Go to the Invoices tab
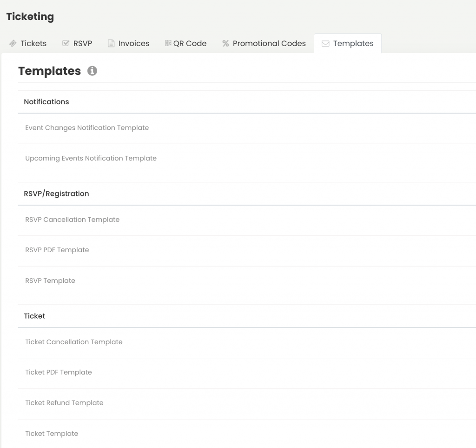The height and width of the screenshot is (448, 476). [x=128, y=43]
